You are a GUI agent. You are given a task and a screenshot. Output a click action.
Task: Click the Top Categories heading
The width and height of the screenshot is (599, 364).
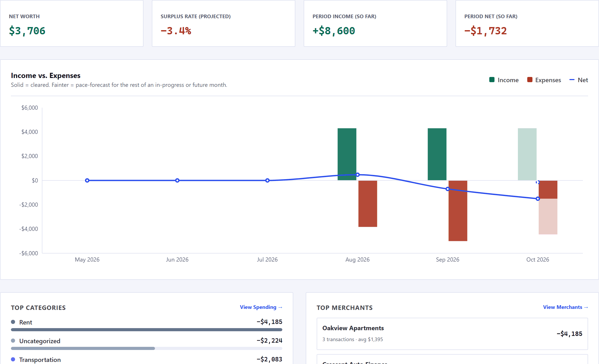(38, 308)
